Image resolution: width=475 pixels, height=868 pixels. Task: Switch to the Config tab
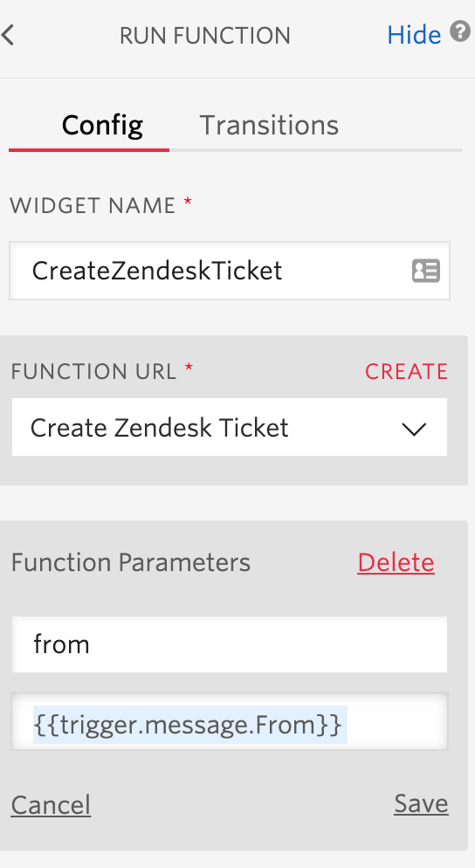pyautogui.click(x=102, y=125)
